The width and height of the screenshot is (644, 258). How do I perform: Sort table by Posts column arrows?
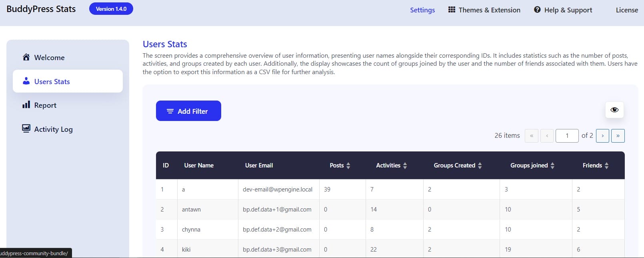(x=348, y=165)
